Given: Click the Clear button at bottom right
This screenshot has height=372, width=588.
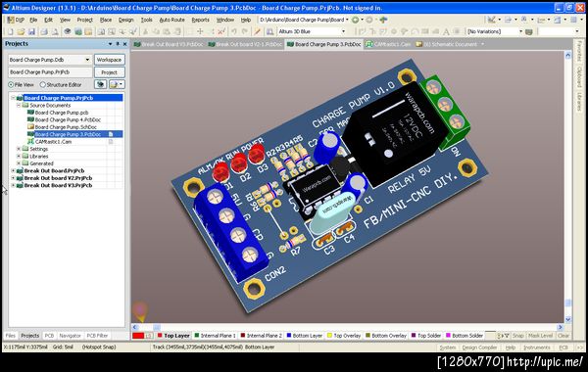Looking at the screenshot, I should tap(563, 336).
